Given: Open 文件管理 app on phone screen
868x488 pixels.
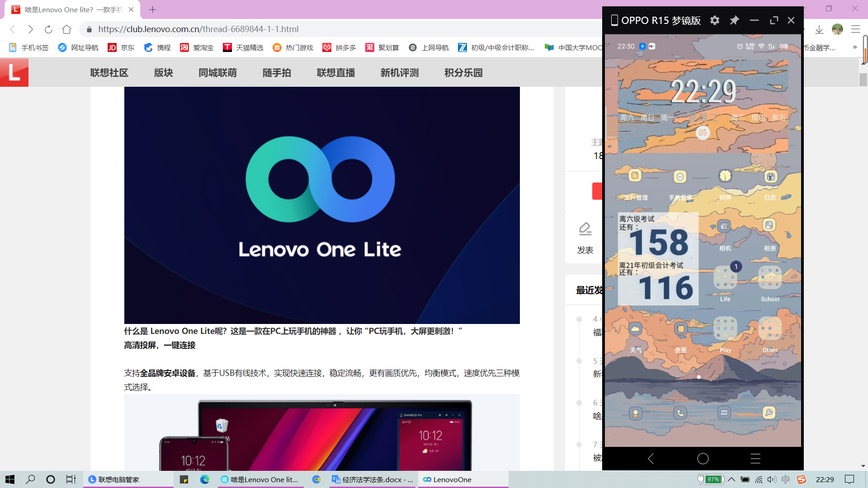Looking at the screenshot, I should coord(635,176).
